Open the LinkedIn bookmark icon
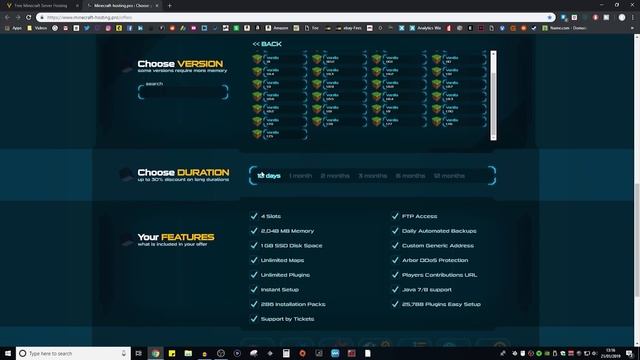Image resolution: width=640 pixels, height=360 pixels. pyautogui.click(x=140, y=28)
